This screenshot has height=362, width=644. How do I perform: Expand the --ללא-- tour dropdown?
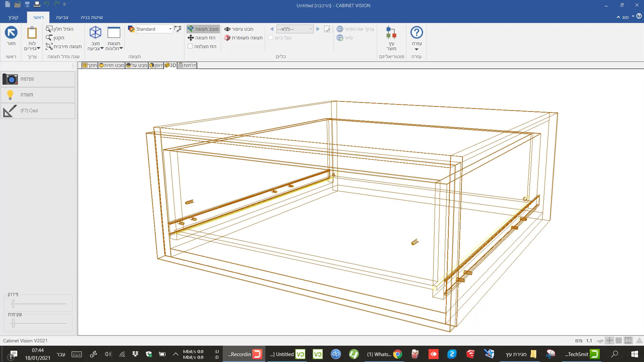311,29
